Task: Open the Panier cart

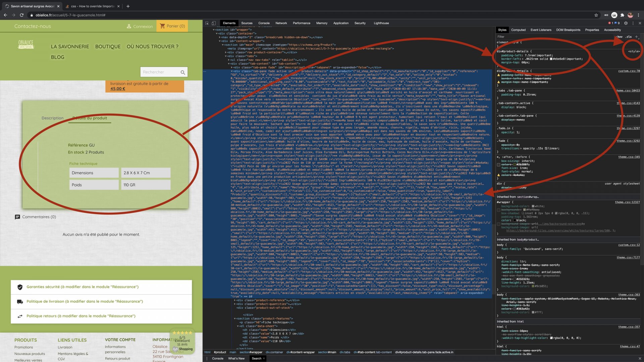Action: [x=172, y=26]
